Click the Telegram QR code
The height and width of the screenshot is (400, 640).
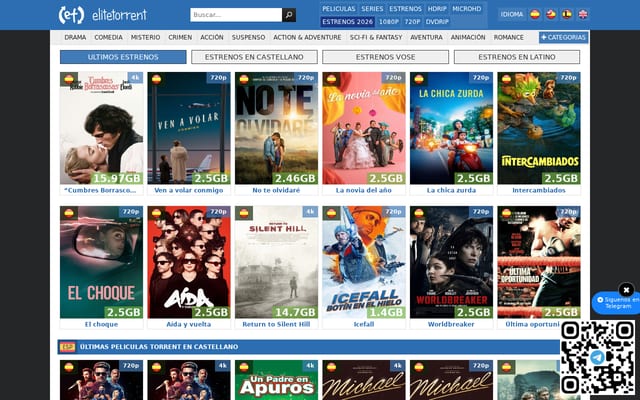pyautogui.click(x=597, y=358)
